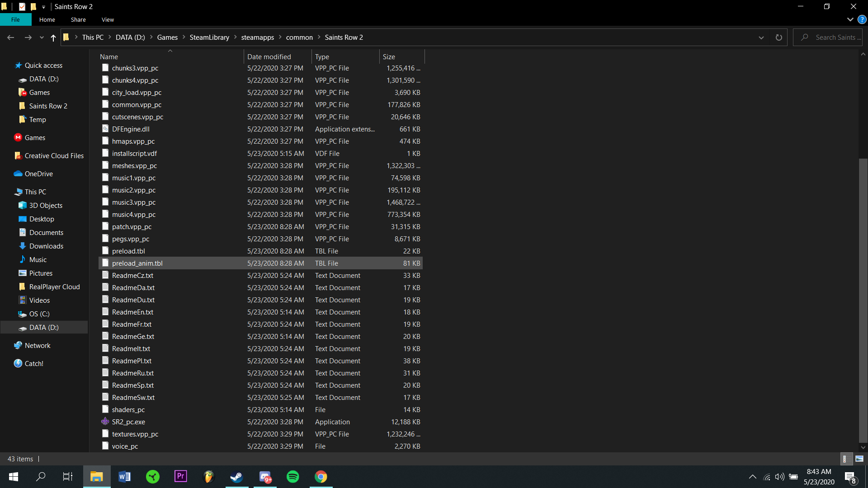
Task: Open the Home ribbon tab
Action: [47, 19]
